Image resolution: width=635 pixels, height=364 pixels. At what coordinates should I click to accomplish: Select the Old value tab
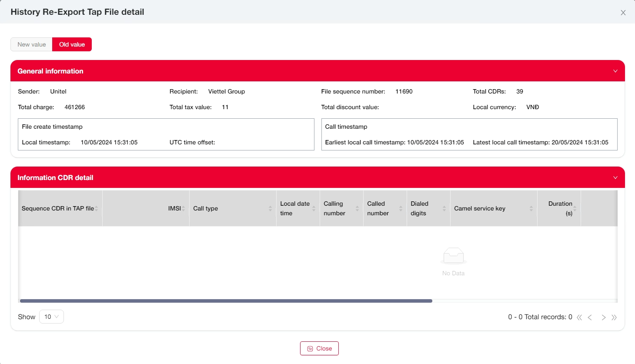(72, 44)
